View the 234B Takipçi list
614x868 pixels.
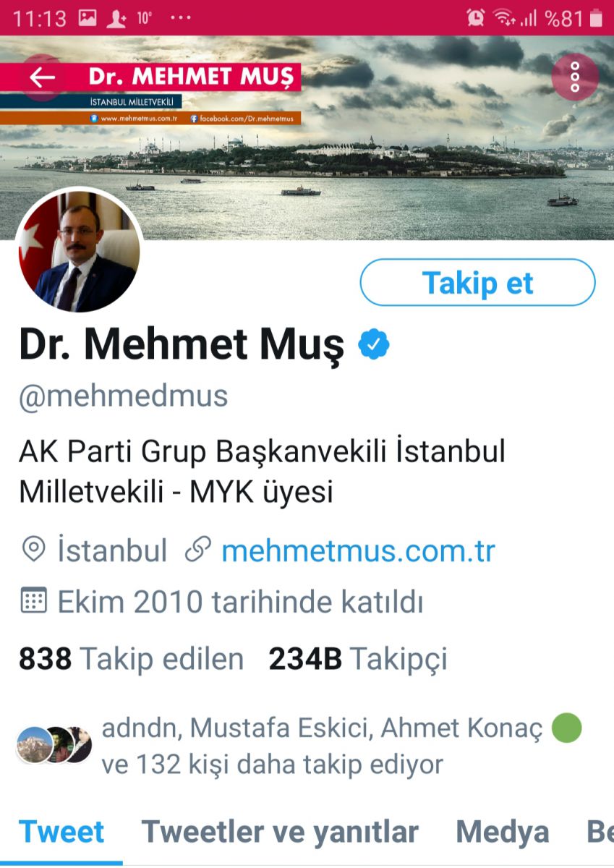pyautogui.click(x=358, y=659)
